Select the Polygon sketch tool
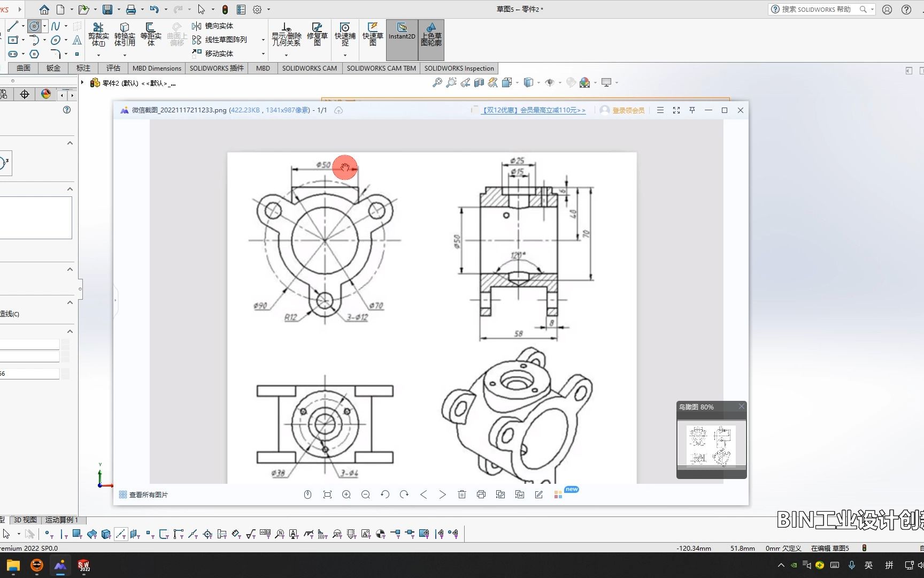 34,54
